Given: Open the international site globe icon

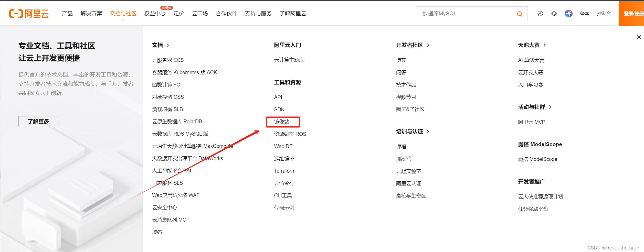Looking at the screenshot, I should tap(540, 14).
